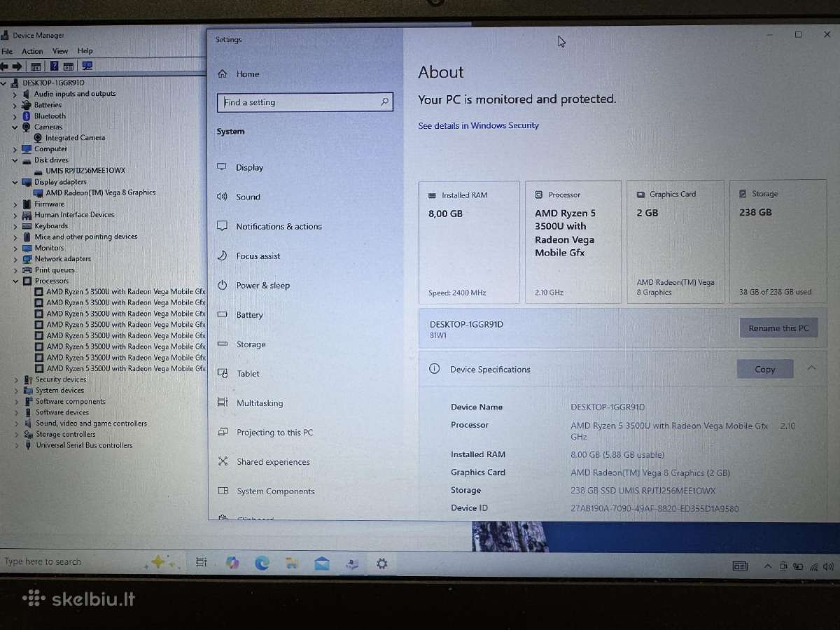
Task: Collapse Disk drives node
Action: point(15,160)
